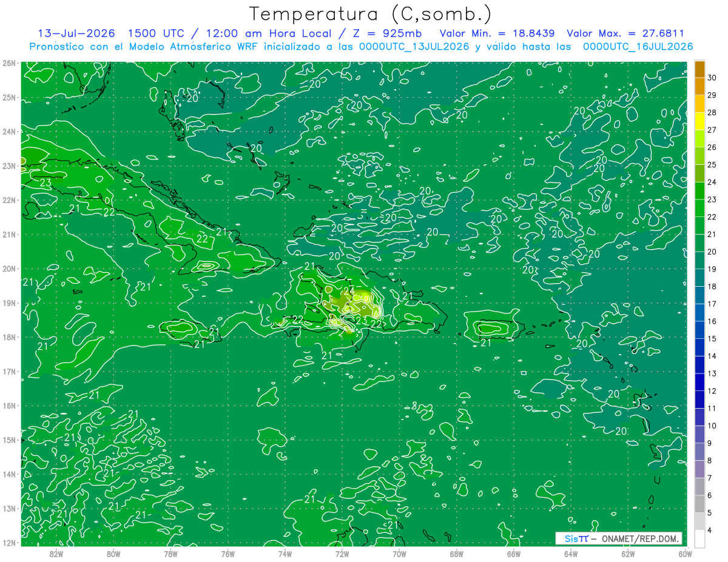This screenshot has width=728, height=562.
Task: Click the init time '0000UTC_13JUL2026'
Action: [x=414, y=47]
